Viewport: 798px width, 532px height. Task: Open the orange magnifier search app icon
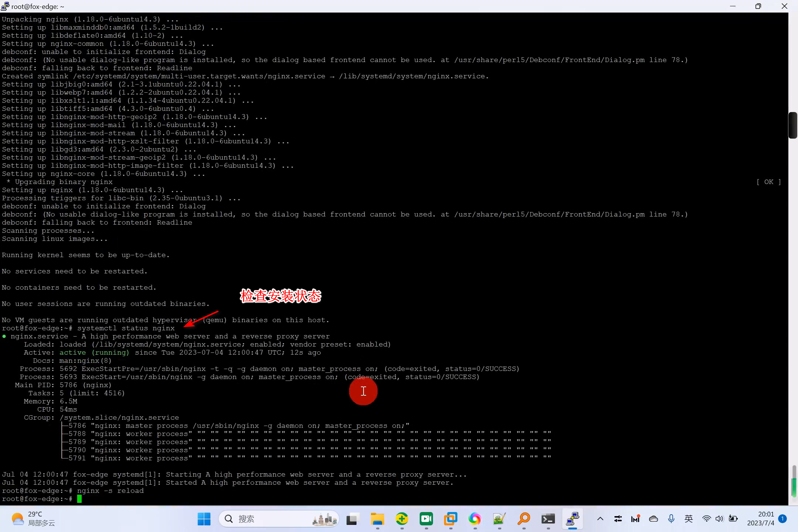[x=524, y=519]
